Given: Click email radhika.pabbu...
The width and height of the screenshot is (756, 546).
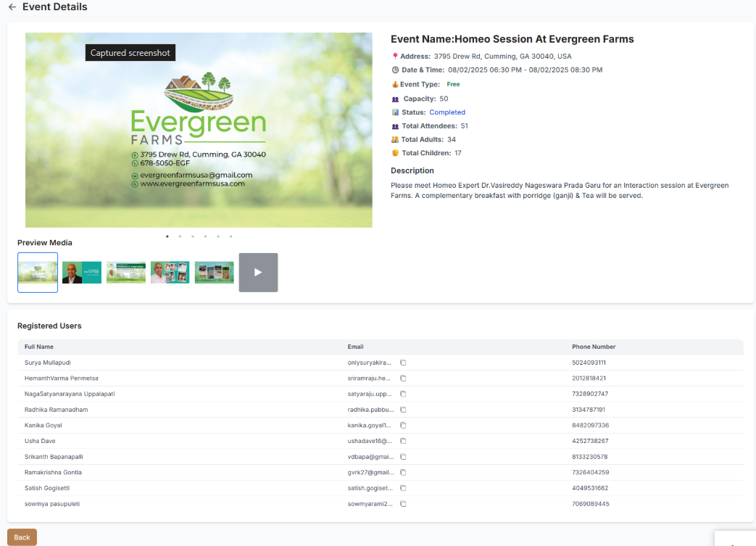Looking at the screenshot, I should pyautogui.click(x=371, y=410).
